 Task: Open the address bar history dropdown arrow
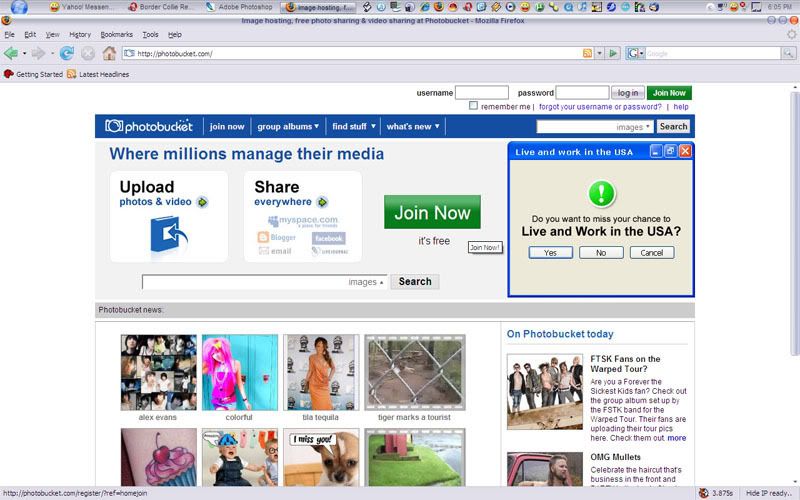click(599, 53)
